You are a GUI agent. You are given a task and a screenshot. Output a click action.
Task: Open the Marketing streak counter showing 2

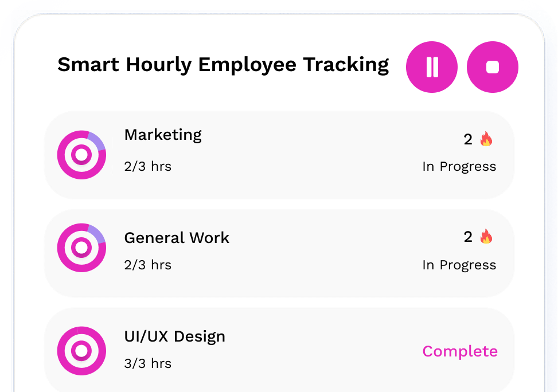click(467, 139)
